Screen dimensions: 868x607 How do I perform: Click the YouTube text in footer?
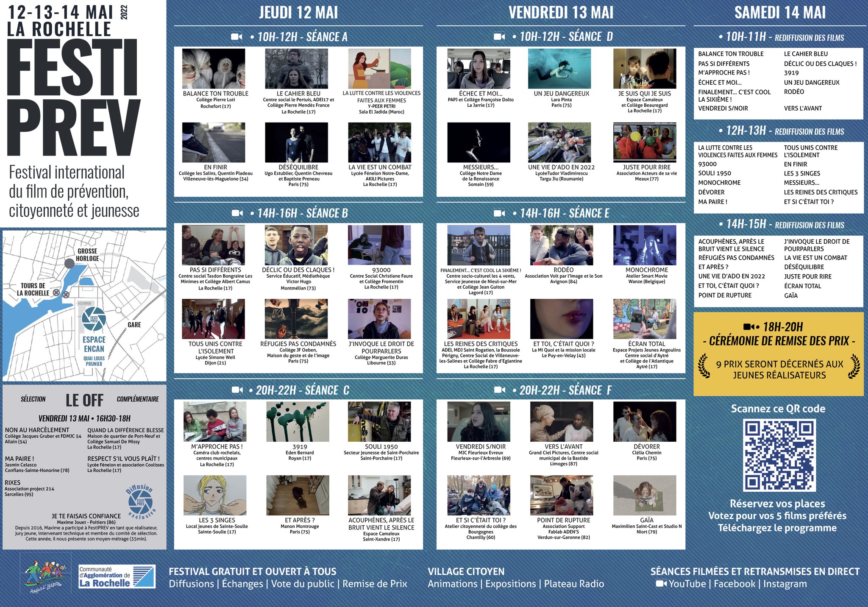pyautogui.click(x=687, y=584)
